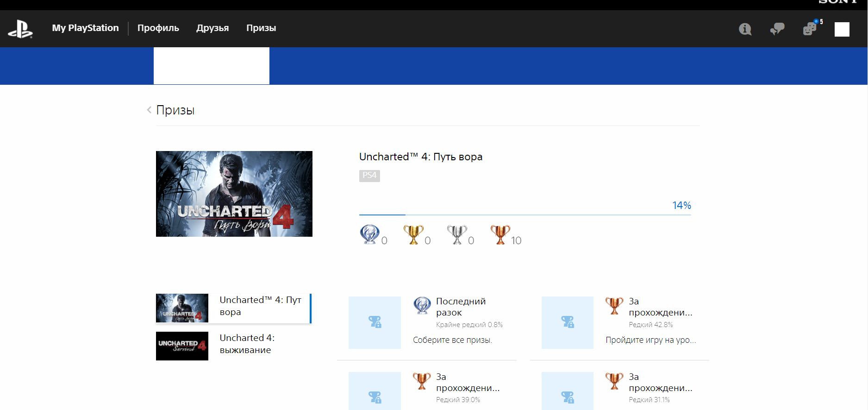This screenshot has height=410, width=868.
Task: Click locked trophy image for Редкий 42.8% trophy
Action: pos(568,322)
